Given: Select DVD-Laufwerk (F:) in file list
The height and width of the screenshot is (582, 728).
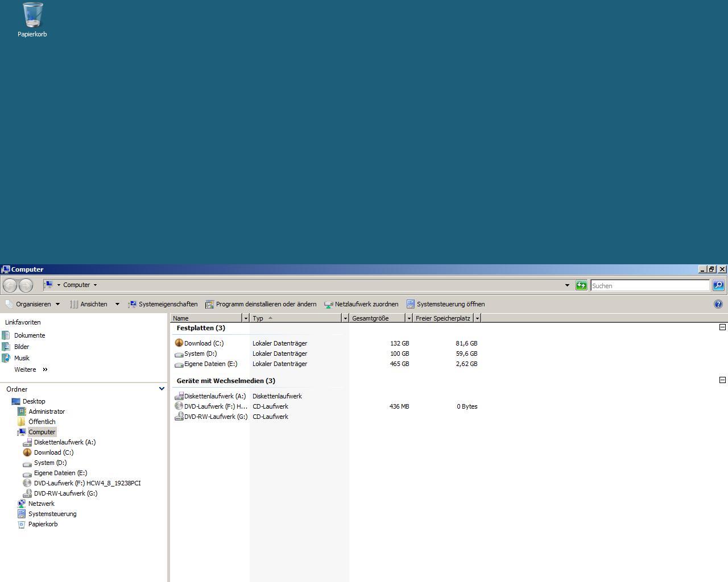Looking at the screenshot, I should coord(215,406).
